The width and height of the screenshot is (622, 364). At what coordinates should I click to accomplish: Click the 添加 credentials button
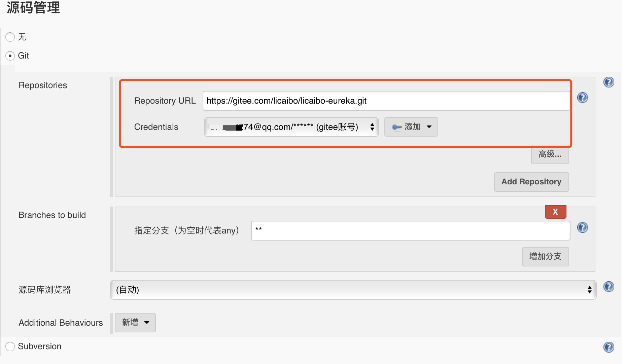coord(411,127)
